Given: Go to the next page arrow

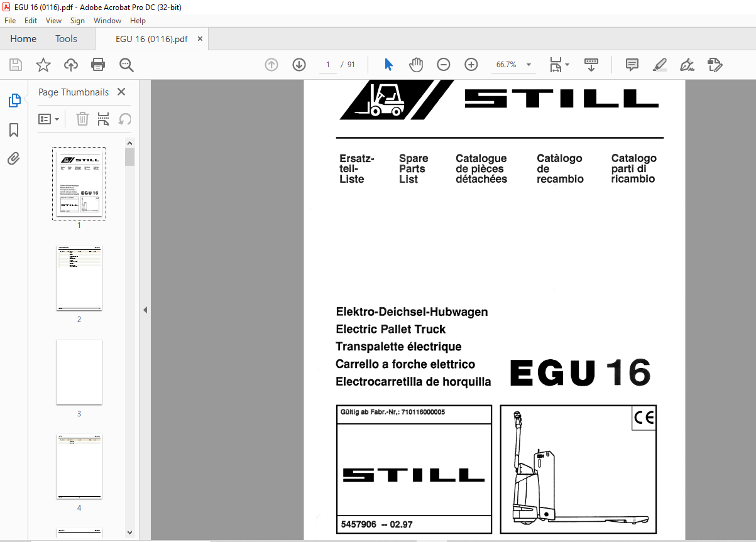Looking at the screenshot, I should [299, 65].
